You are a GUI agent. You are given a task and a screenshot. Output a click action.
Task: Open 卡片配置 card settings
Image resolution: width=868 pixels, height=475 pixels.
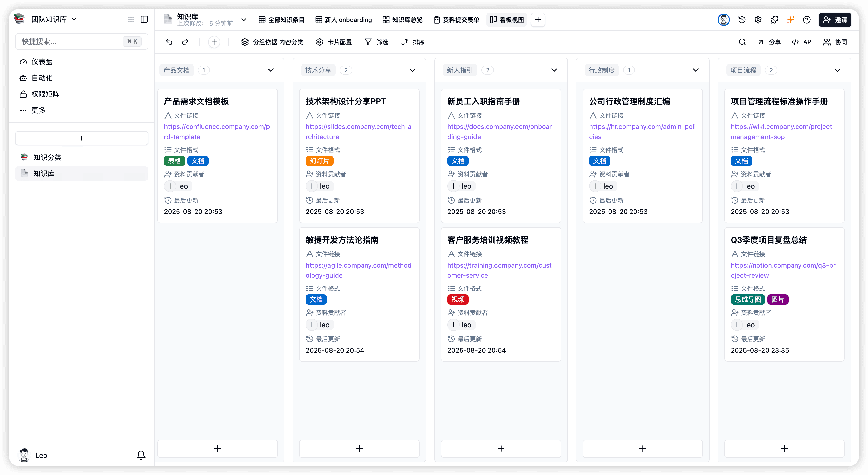click(x=334, y=42)
